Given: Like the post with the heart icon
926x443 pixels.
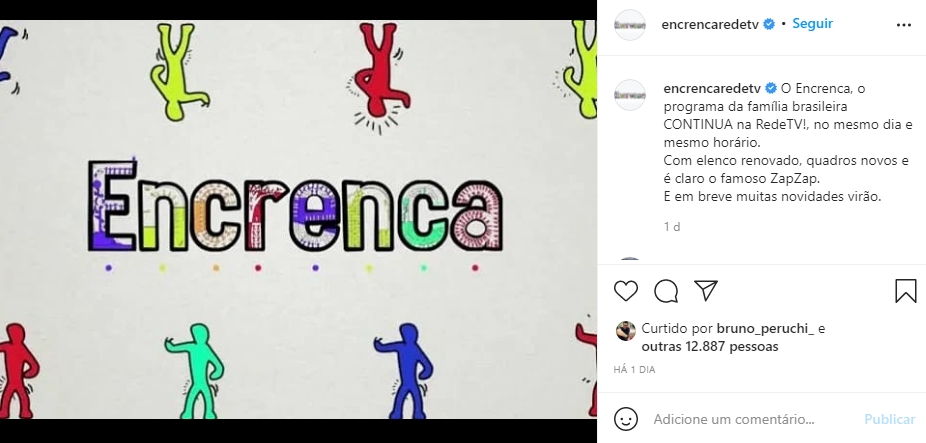Looking at the screenshot, I should point(625,291).
